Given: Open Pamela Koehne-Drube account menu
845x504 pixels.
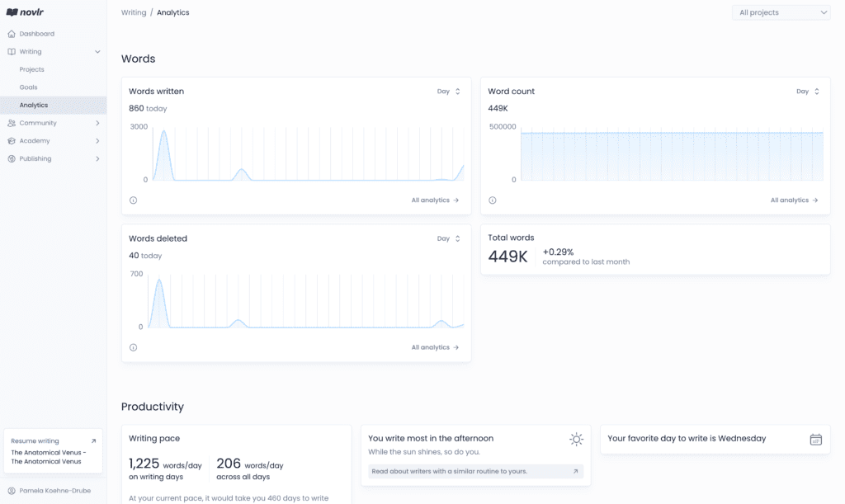Looking at the screenshot, I should click(54, 491).
